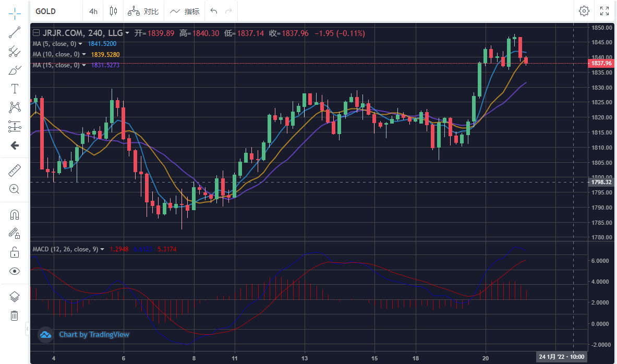
Task: Select the trend line drawing tool
Action: (15, 32)
